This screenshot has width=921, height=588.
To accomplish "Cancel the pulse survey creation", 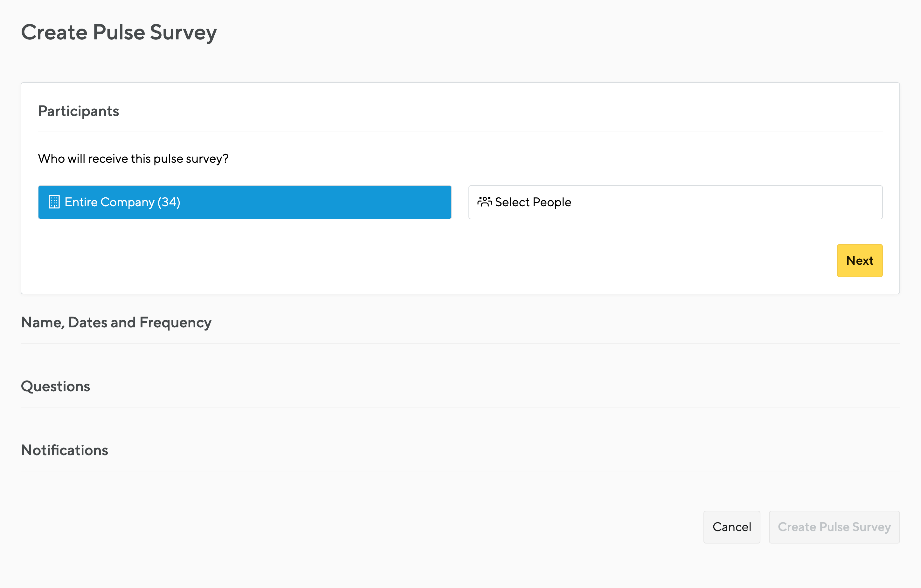I will tap(732, 527).
